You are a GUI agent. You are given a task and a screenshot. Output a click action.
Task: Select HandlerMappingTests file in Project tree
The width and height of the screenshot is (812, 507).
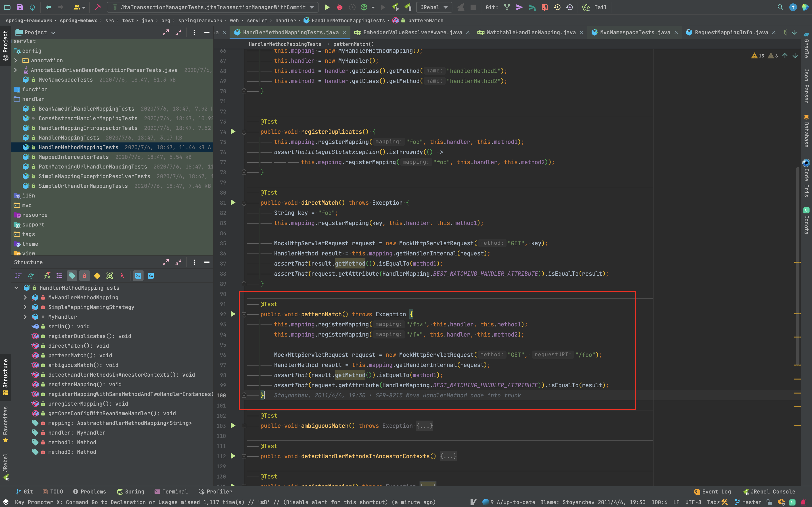69,137
